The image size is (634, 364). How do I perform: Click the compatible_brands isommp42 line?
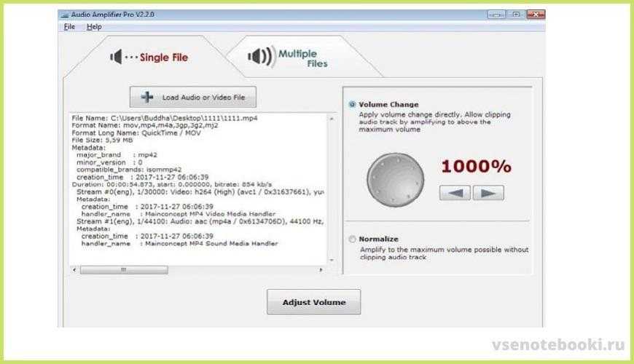[x=129, y=170]
